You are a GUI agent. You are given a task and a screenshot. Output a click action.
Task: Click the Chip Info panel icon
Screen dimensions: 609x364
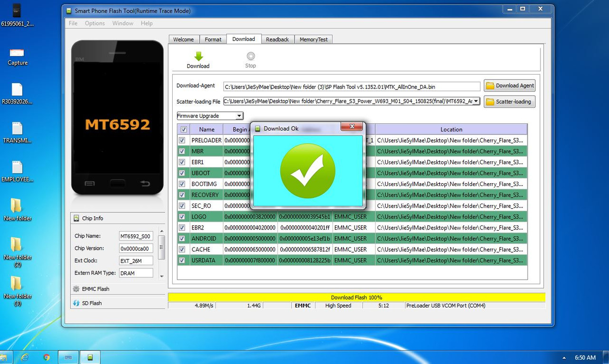(x=76, y=218)
